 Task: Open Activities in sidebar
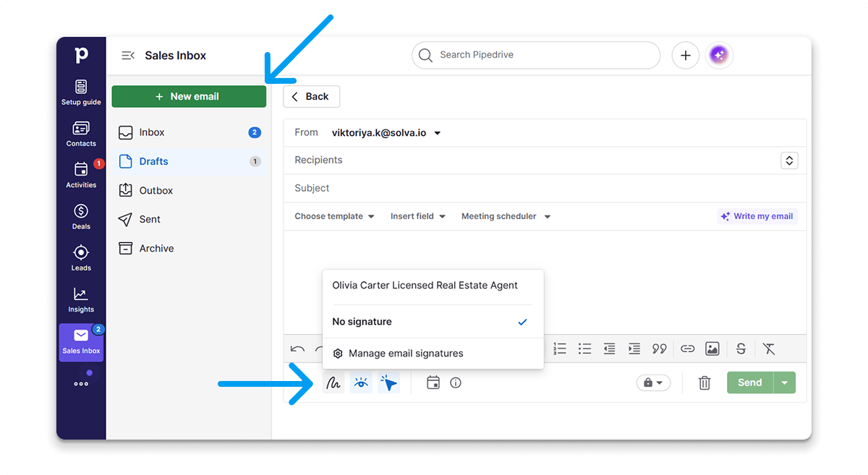pos(81,175)
